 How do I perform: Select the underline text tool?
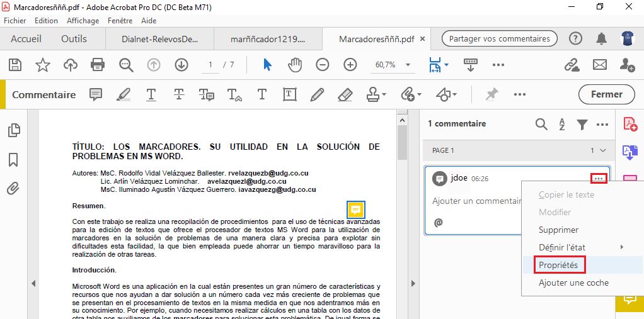(x=151, y=95)
